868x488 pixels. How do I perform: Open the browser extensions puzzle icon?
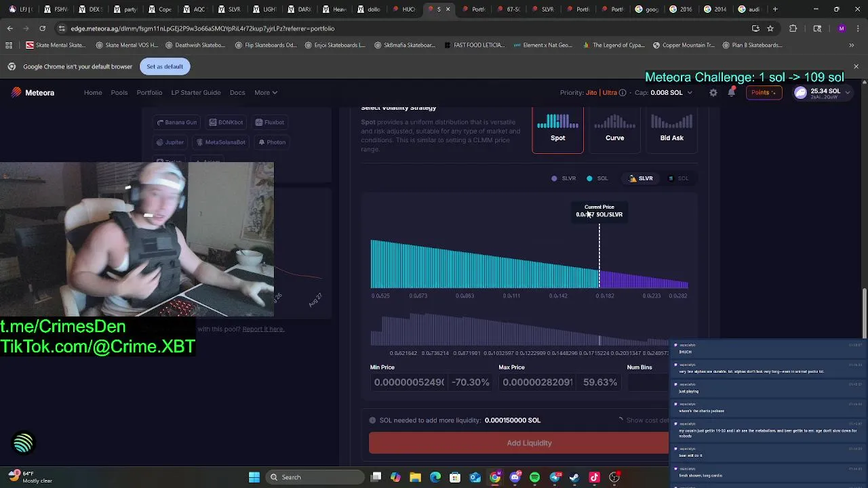793,28
